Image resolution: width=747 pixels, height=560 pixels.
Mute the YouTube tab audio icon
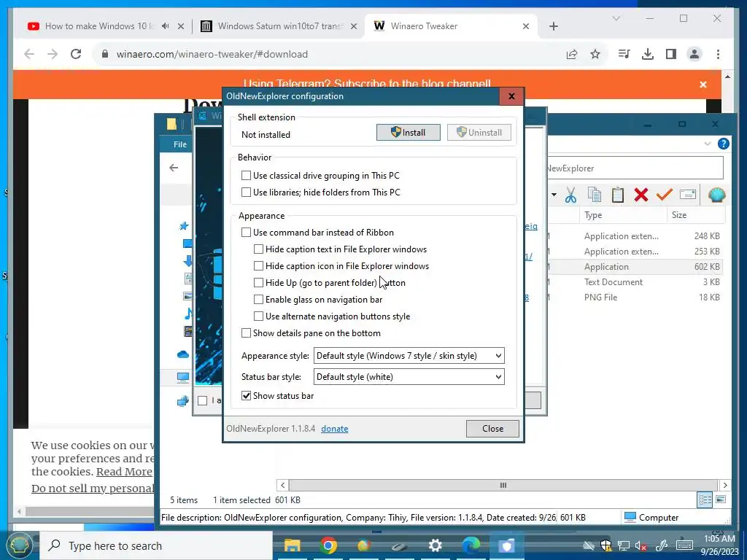point(166,26)
